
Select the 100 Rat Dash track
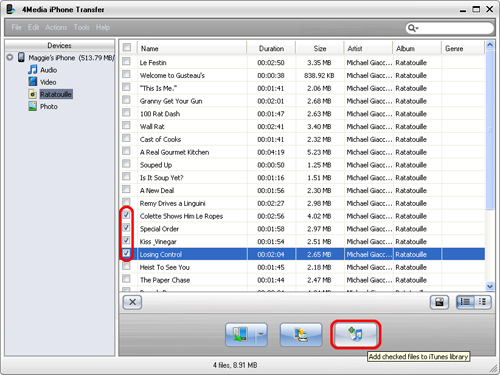coord(302,114)
